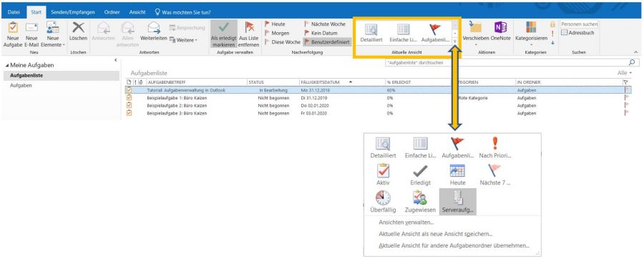
Task: Open the Alle filter dropdown
Action: click(625, 73)
